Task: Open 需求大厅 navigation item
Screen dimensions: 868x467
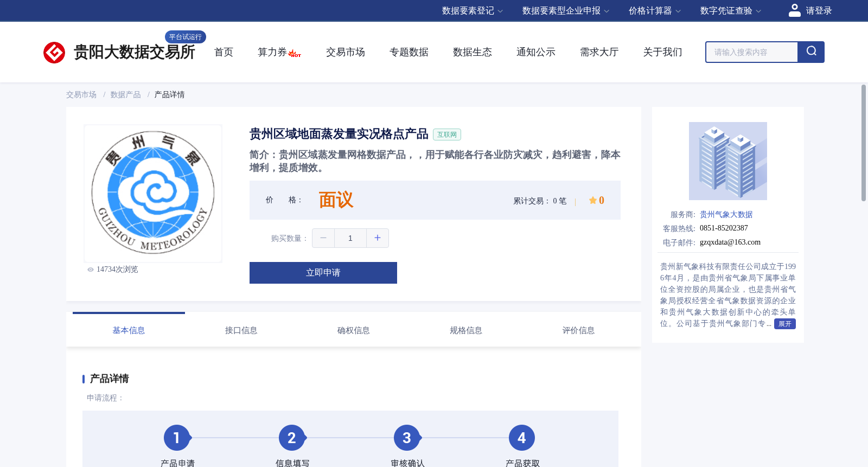Action: tap(599, 52)
